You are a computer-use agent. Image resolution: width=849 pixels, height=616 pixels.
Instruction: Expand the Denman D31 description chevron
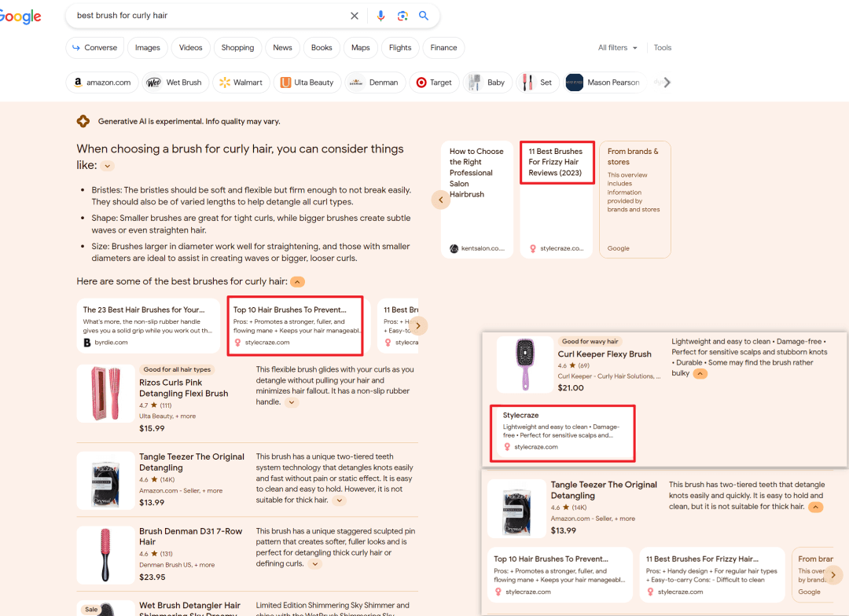pyautogui.click(x=315, y=564)
